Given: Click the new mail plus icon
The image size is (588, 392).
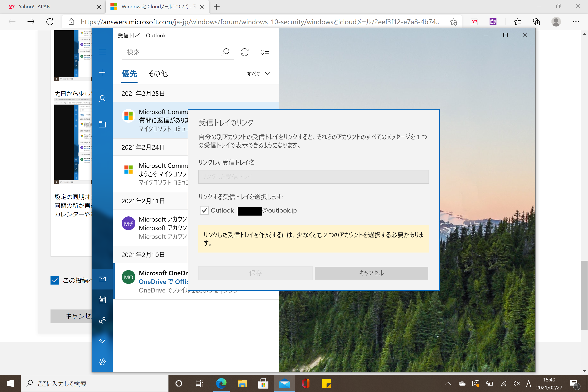Looking at the screenshot, I should 102,73.
